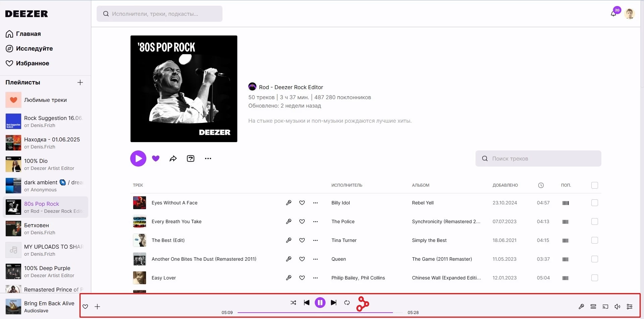
Task: Click the '80s Pop Rock cover image
Action: coord(184,89)
